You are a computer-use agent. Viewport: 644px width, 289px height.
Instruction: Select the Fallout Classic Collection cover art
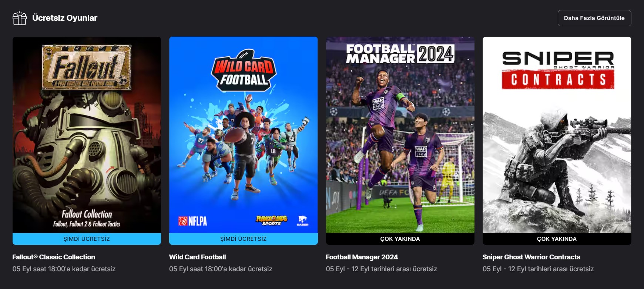[x=87, y=135]
